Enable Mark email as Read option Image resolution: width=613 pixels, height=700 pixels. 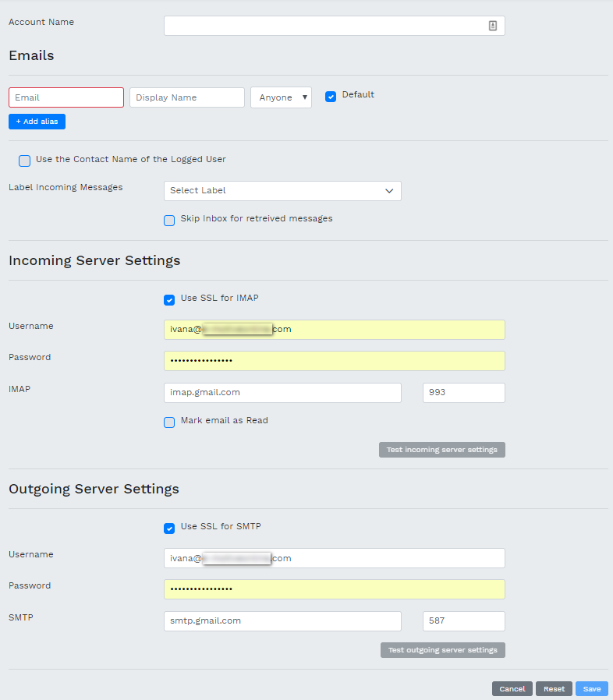point(169,422)
